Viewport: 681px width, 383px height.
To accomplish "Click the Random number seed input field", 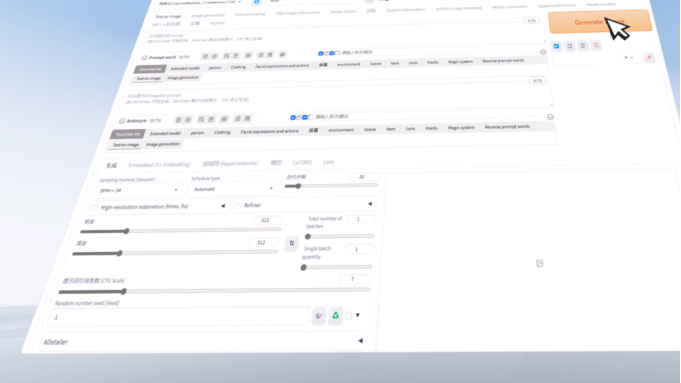I will click(x=179, y=317).
